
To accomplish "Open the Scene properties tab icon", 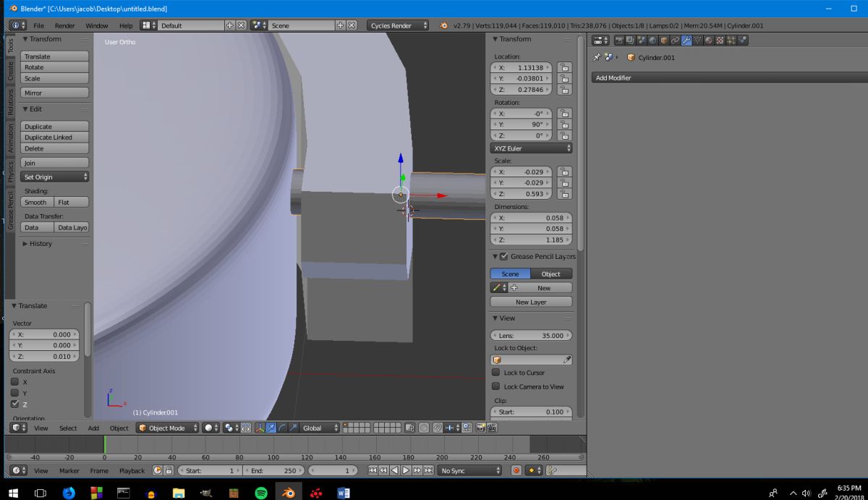I will pyautogui.click(x=642, y=40).
